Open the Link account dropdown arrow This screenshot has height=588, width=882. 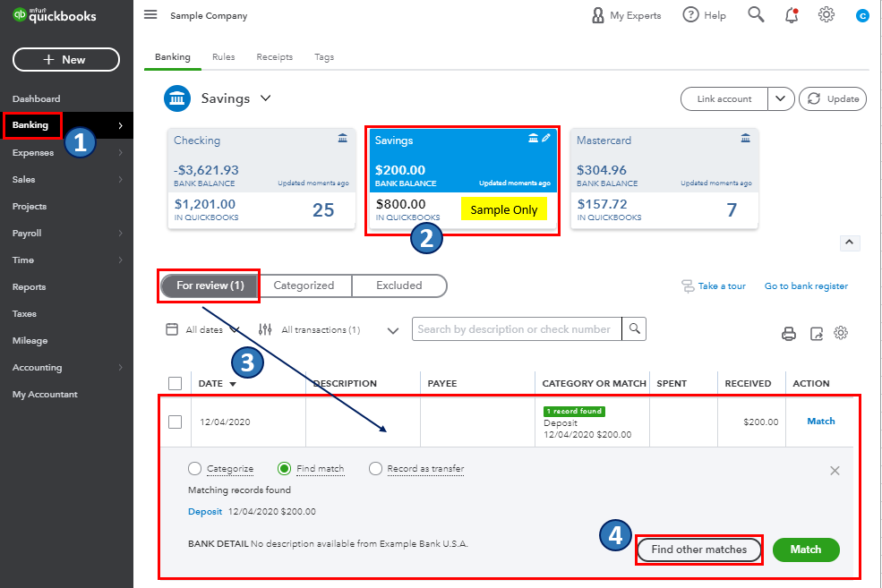(781, 98)
